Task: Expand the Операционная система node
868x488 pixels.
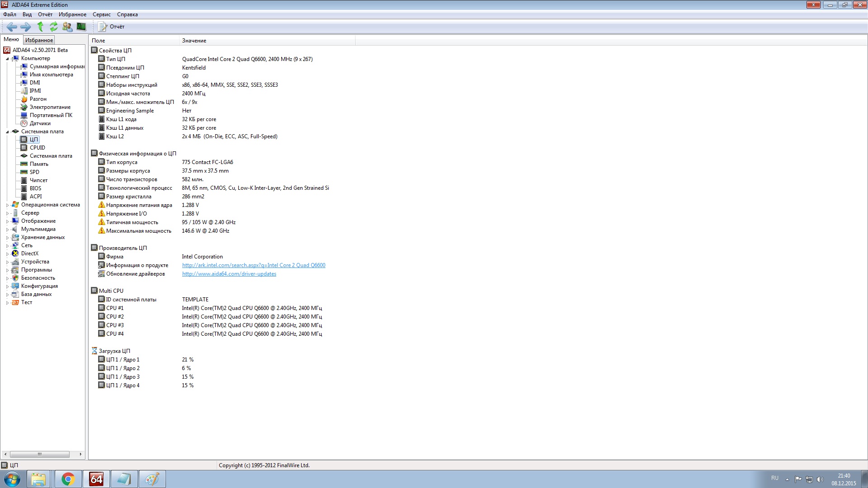Action: 7,205
